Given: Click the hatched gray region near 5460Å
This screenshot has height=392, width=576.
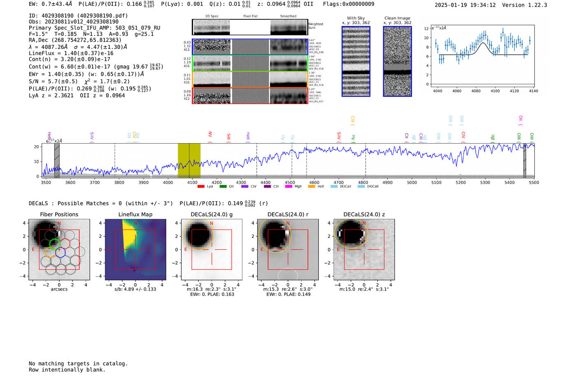Looking at the screenshot, I should [525, 160].
